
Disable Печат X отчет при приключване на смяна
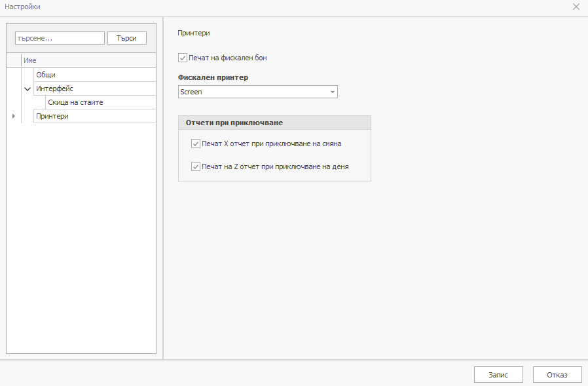pyautogui.click(x=195, y=143)
